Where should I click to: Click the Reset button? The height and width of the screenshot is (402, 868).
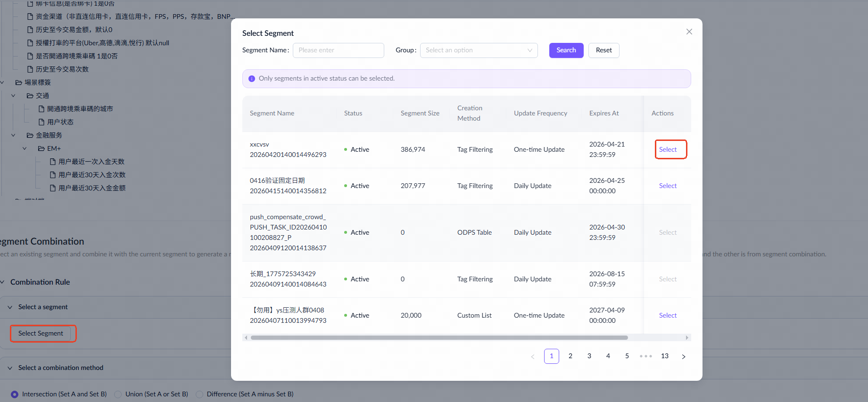coord(603,50)
